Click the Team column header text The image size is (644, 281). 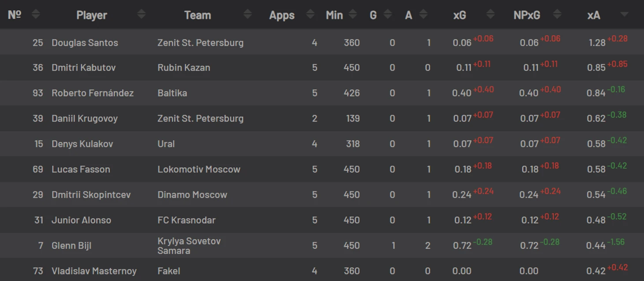click(x=198, y=15)
